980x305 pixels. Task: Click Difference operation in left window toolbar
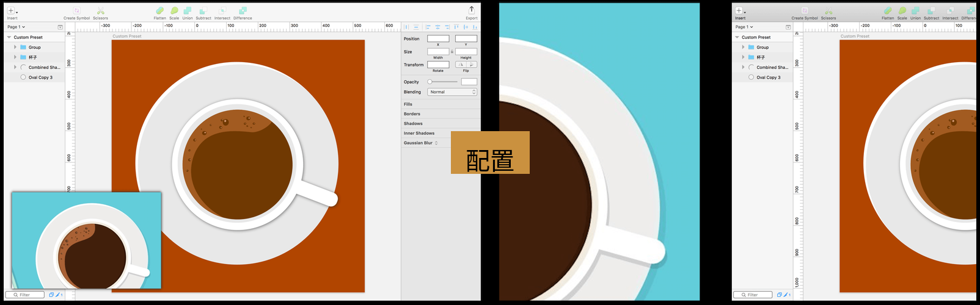(x=243, y=11)
